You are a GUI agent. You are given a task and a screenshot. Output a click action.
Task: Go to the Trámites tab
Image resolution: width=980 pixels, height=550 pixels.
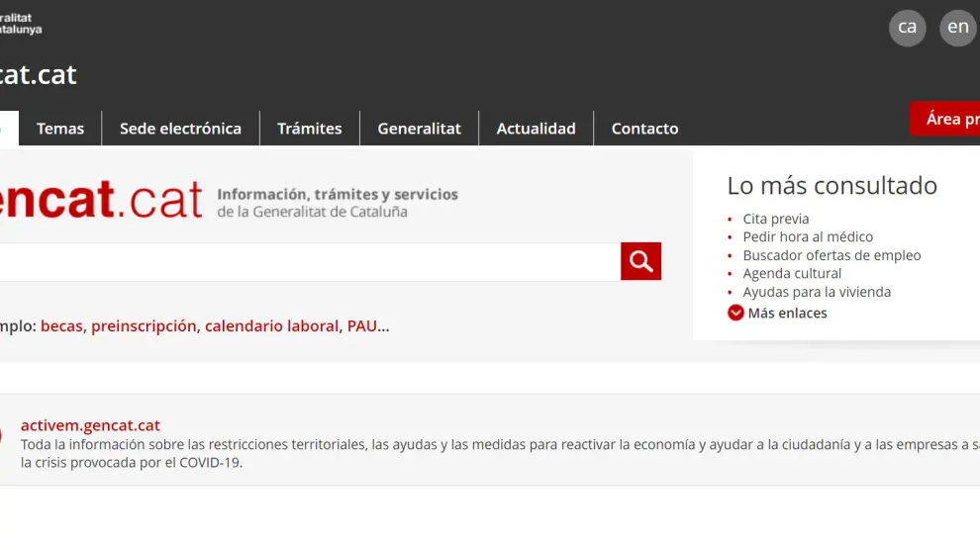click(309, 129)
